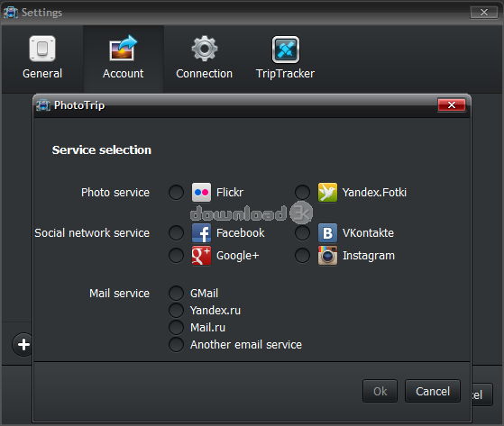Click the VKontakte label text
Screen dimensions: 504x426
tap(368, 232)
